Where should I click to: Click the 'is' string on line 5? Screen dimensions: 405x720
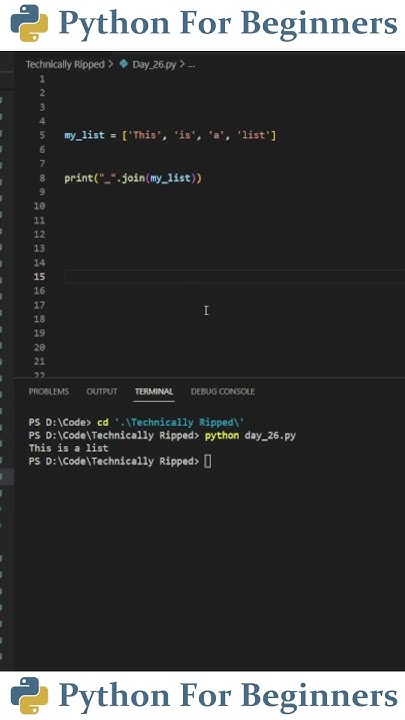pos(186,135)
